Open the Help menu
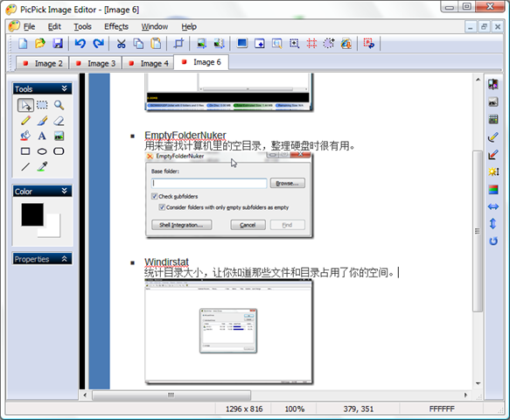 [189, 26]
